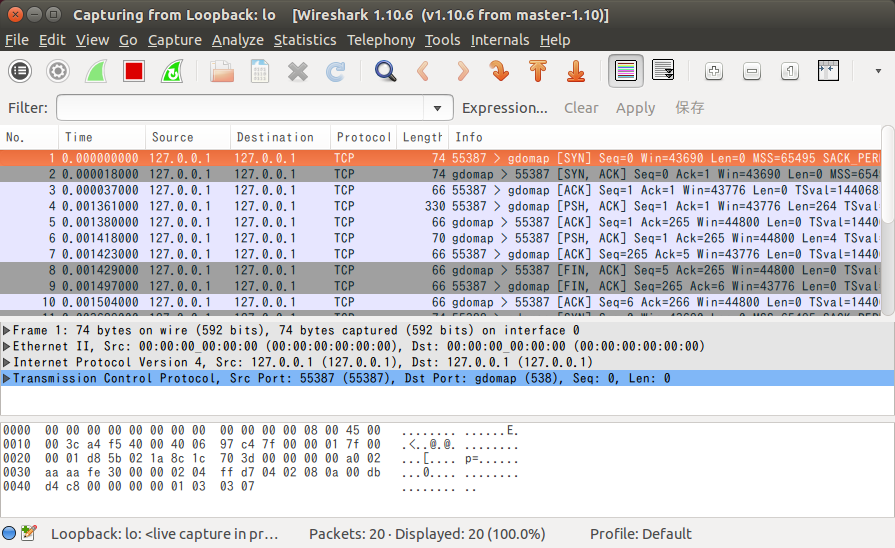Click expert info indicator in status bar
Image resolution: width=895 pixels, height=548 pixels.
point(9,534)
